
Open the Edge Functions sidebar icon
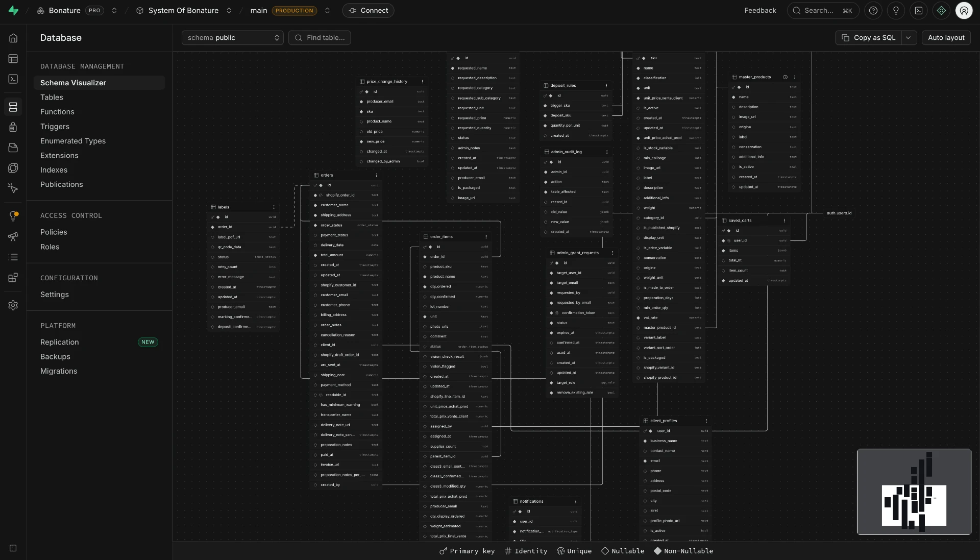(x=13, y=168)
